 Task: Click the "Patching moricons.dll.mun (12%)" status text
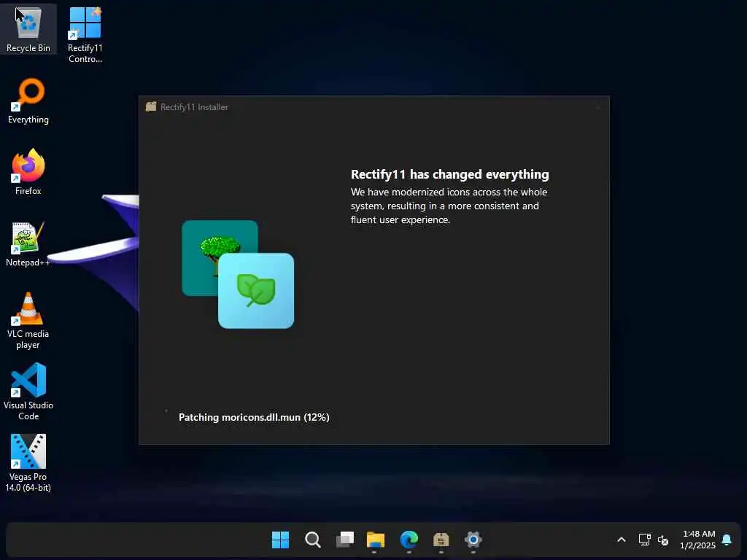point(254,417)
